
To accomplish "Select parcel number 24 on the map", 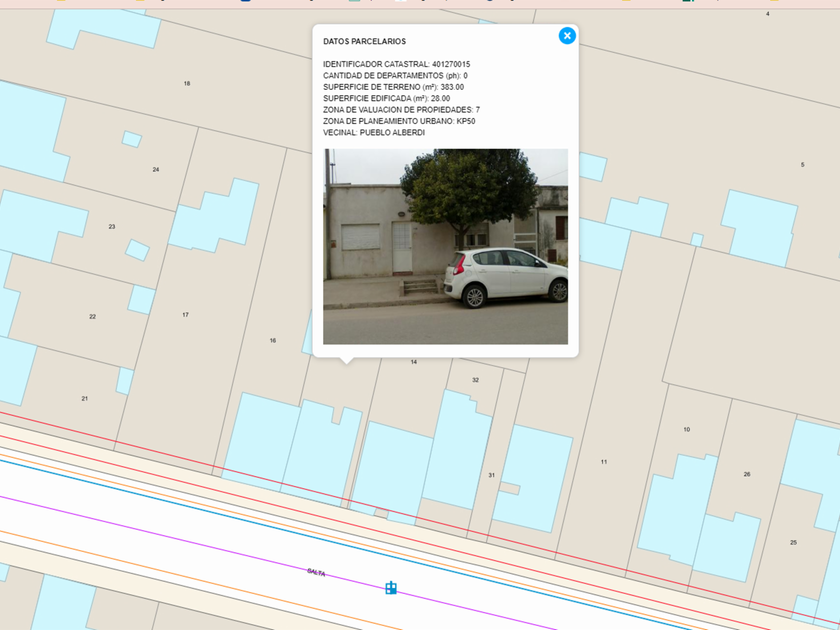I will [156, 170].
